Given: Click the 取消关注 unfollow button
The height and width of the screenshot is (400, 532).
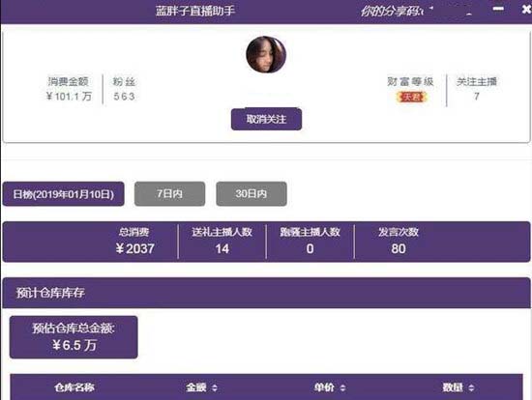Looking at the screenshot, I should (266, 119).
